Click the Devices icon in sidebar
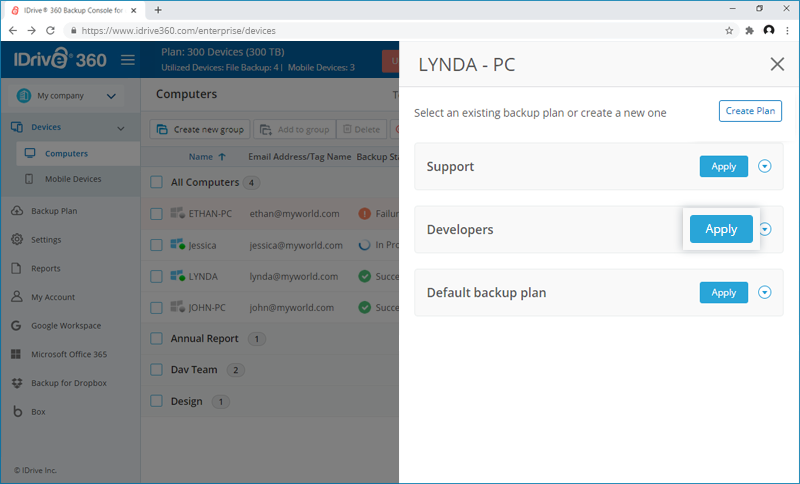The image size is (800, 484). pos(17,127)
